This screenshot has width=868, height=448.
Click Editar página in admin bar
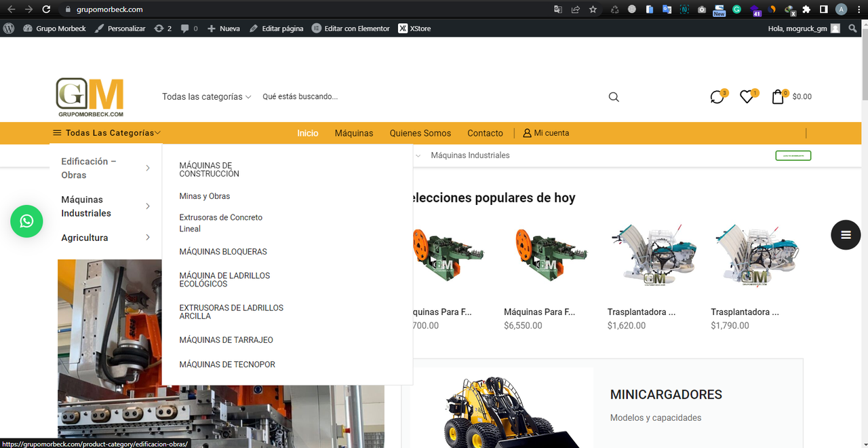(x=276, y=29)
